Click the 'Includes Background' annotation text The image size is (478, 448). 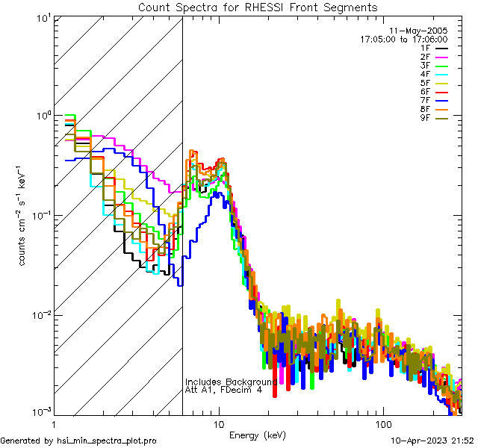(231, 382)
